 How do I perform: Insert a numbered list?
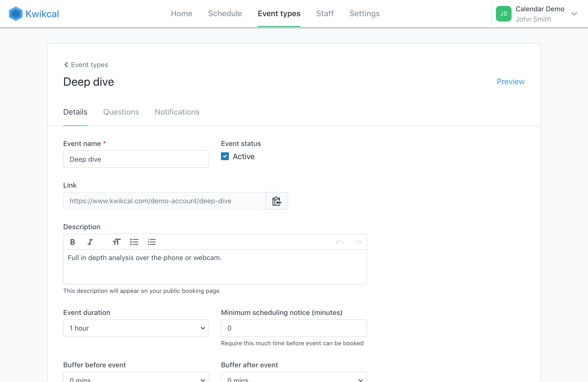[151, 242]
